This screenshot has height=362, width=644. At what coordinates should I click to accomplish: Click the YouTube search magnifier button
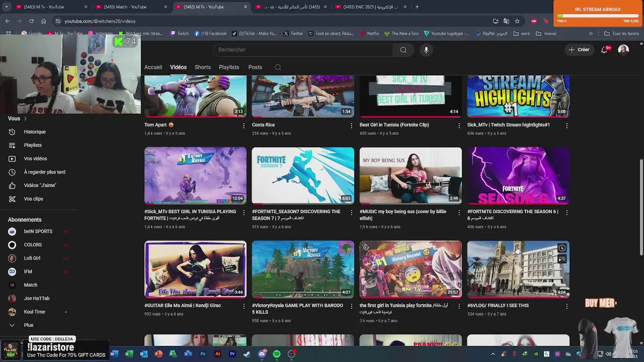click(403, 50)
